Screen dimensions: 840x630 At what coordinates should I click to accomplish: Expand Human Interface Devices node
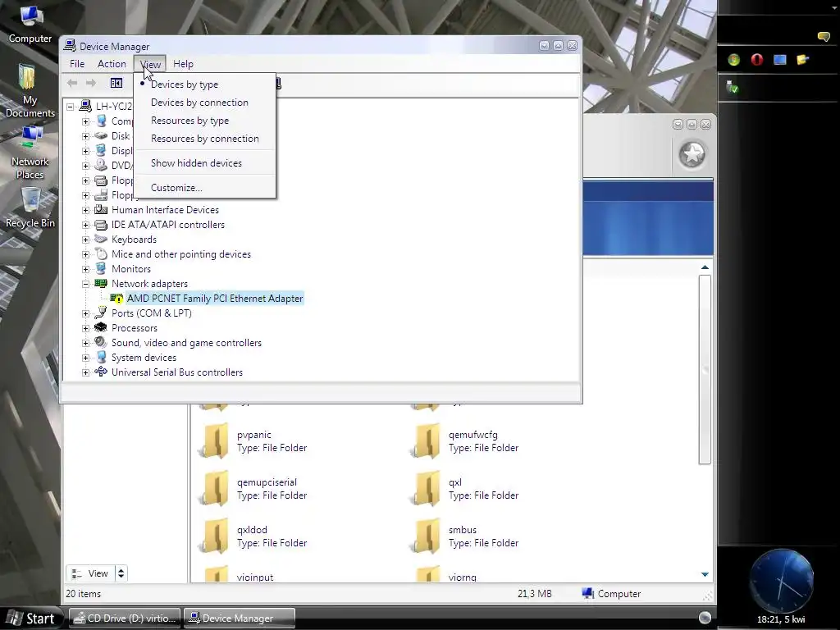pos(85,210)
